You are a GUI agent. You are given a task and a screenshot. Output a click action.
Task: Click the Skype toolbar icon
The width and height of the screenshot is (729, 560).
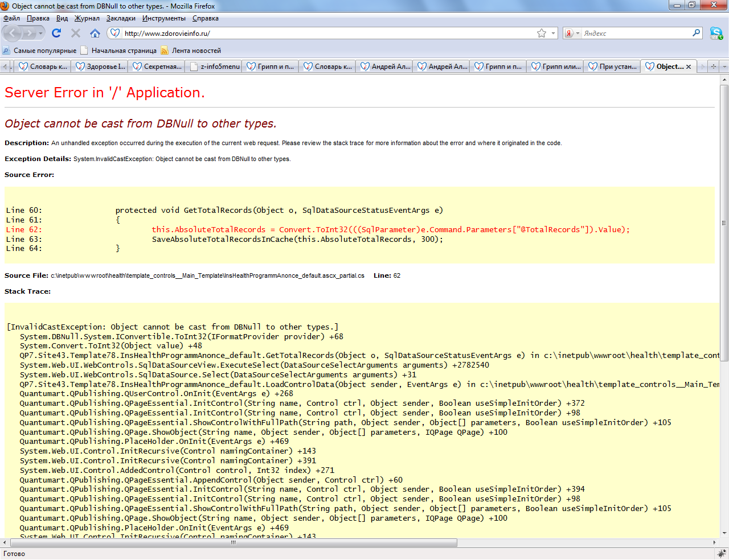point(716,33)
